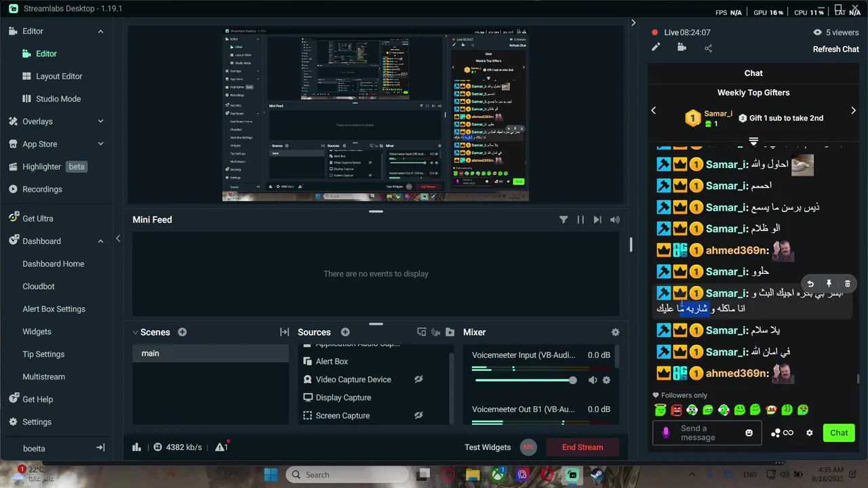Click Test Widgets
868x488 pixels.
488,447
